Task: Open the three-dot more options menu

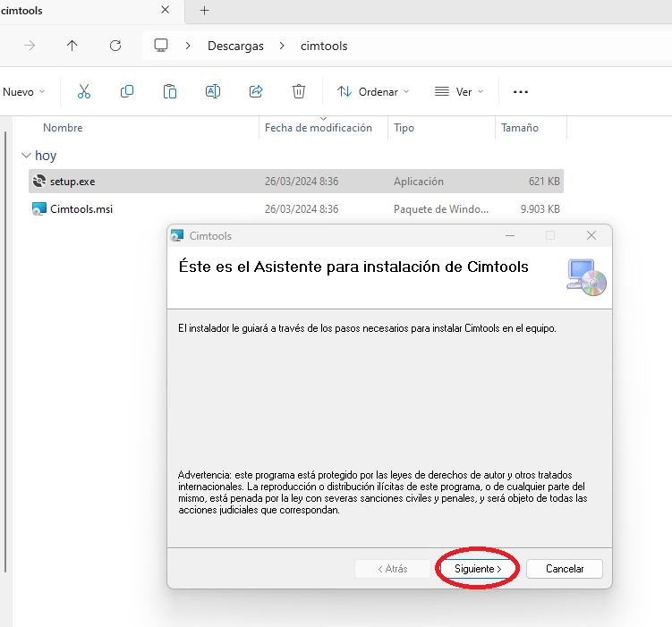Action: (520, 91)
